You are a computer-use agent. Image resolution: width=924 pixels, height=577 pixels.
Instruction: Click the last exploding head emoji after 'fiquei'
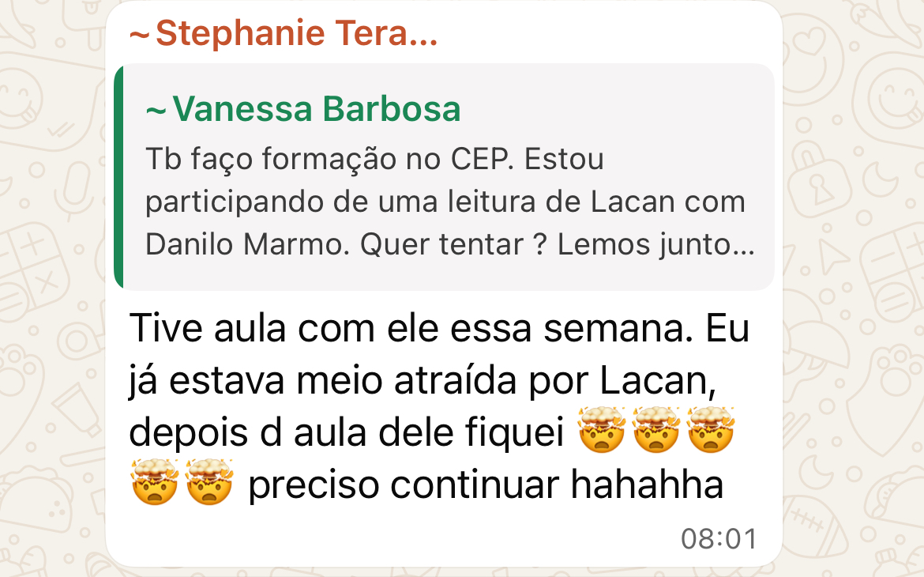coord(711,430)
